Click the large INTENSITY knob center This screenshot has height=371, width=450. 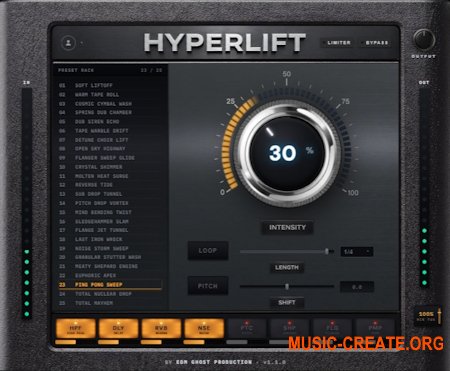287,154
